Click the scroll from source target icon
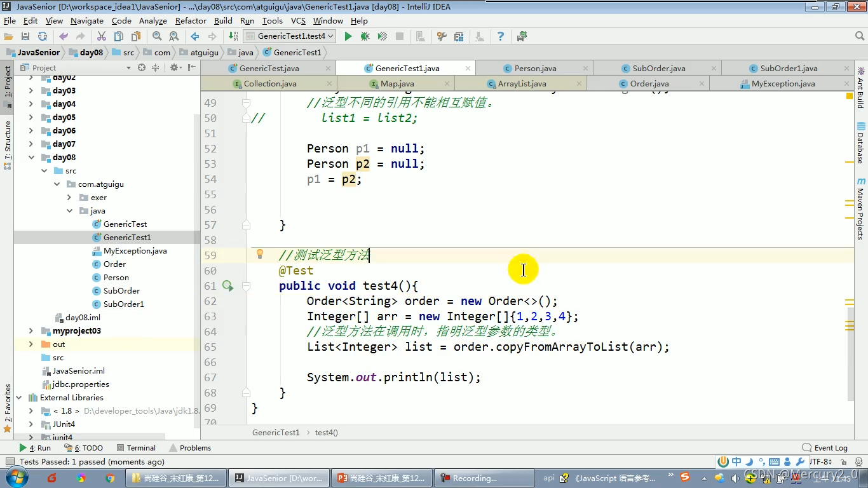The width and height of the screenshot is (868, 488). pyautogui.click(x=142, y=67)
